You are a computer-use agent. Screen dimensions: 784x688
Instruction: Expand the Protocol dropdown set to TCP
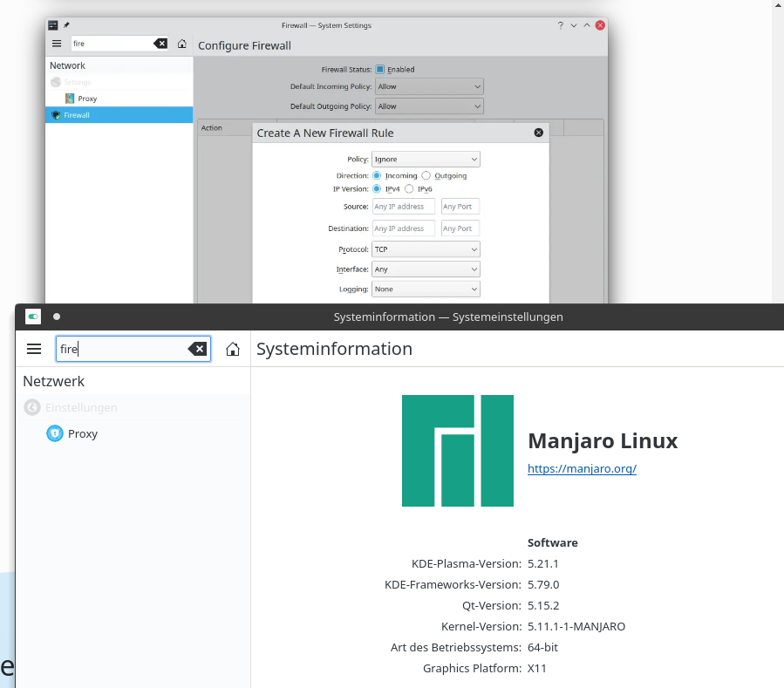coord(426,249)
